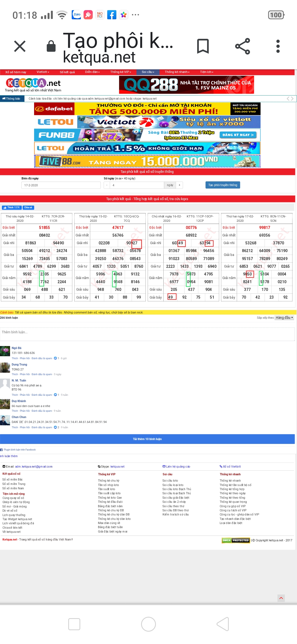Click Dung Trung's profile avatar

pos(5,367)
